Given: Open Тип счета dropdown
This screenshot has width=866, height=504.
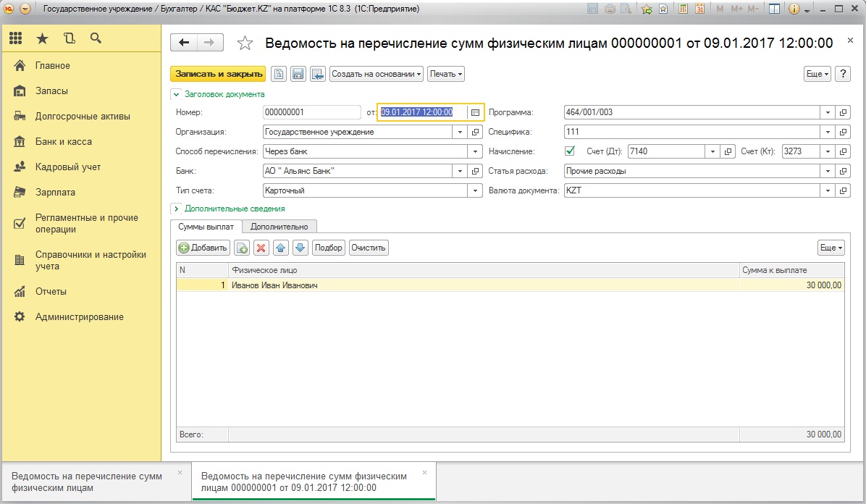Looking at the screenshot, I should point(475,190).
